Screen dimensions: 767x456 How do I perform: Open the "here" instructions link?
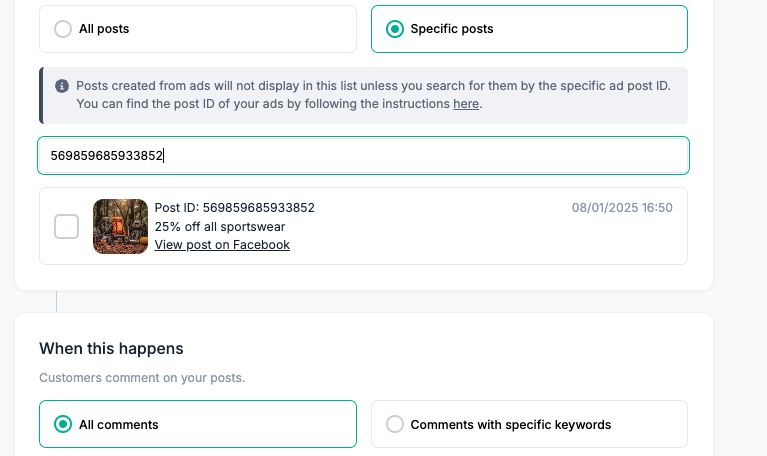coord(466,104)
